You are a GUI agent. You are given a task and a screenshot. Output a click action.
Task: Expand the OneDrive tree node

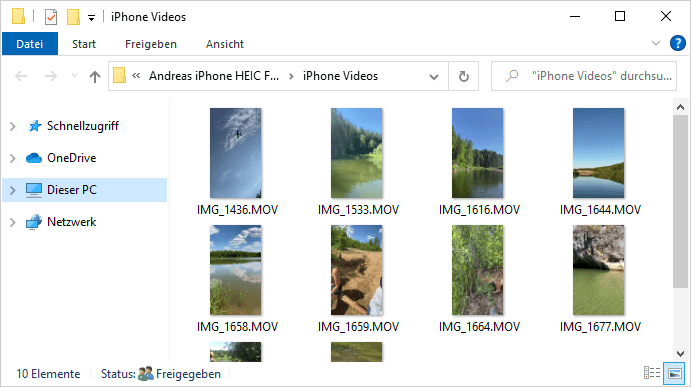point(12,158)
